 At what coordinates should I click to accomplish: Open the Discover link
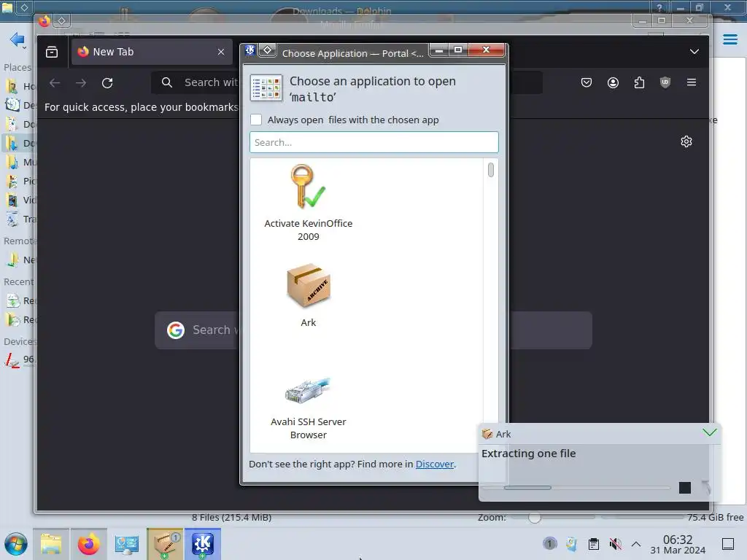435,464
